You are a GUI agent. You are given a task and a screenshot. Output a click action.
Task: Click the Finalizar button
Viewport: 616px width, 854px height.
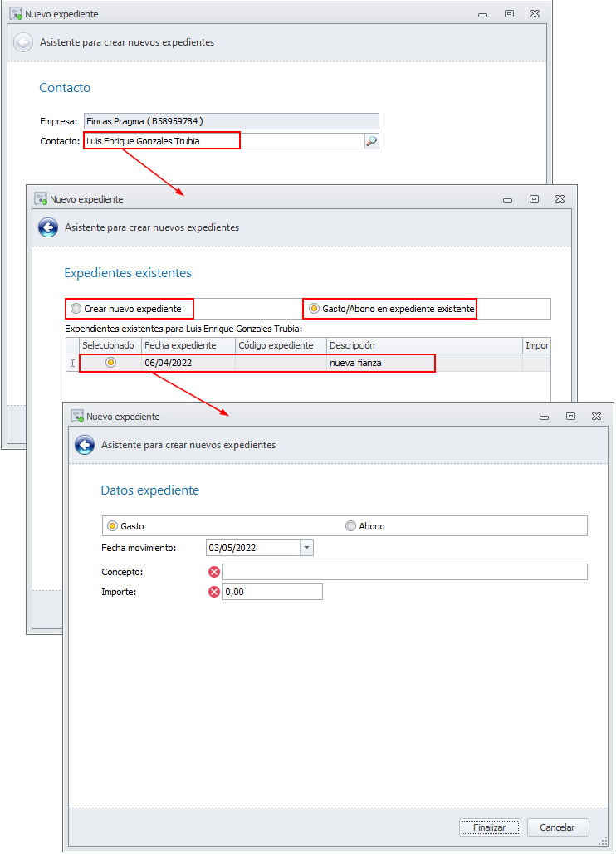[x=490, y=827]
